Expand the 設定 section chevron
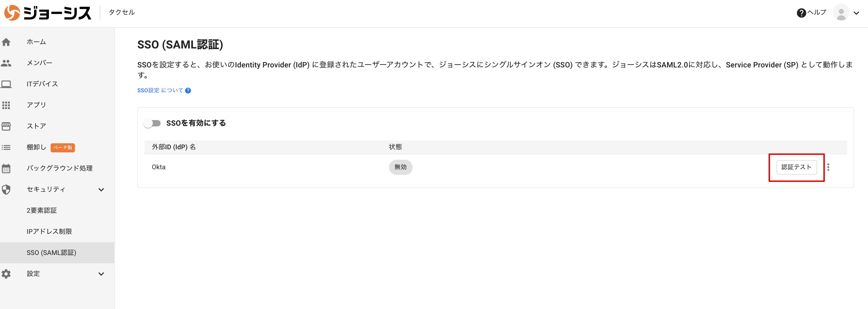The height and width of the screenshot is (309, 868). [101, 274]
